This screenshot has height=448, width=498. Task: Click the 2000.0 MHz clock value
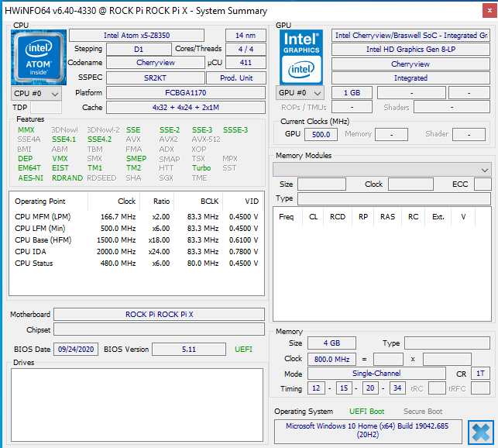point(116,252)
